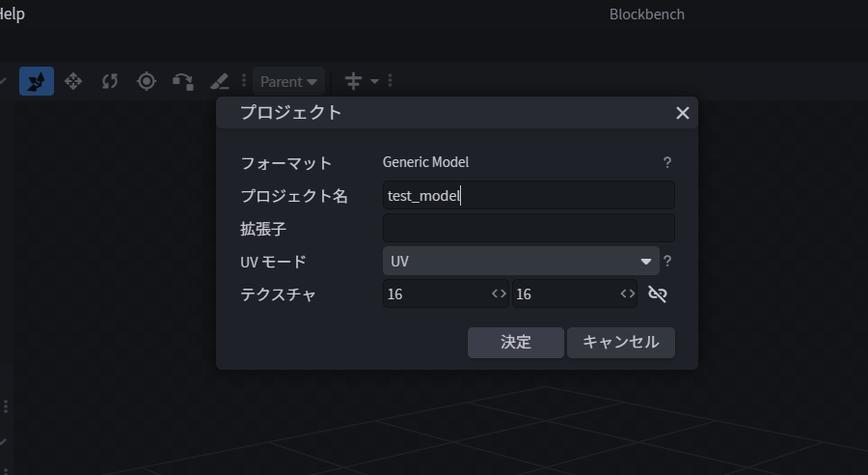
Task: Select the Resize tool icon
Action: pyautogui.click(x=73, y=81)
